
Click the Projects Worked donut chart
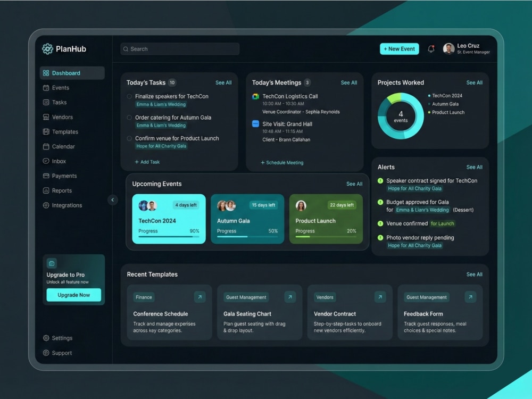point(401,116)
